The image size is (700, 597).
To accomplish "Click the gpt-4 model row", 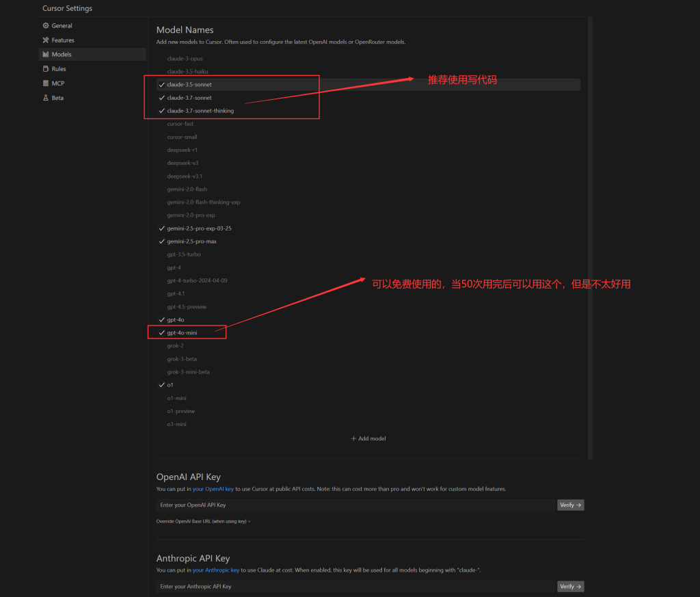I will [368, 267].
